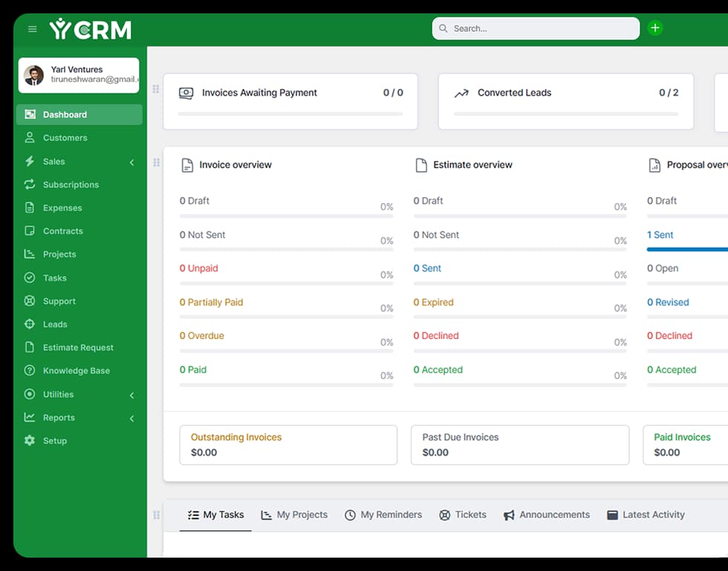Expand the Utilities submenu chevron
Image resolution: width=728 pixels, height=571 pixels.
click(132, 396)
